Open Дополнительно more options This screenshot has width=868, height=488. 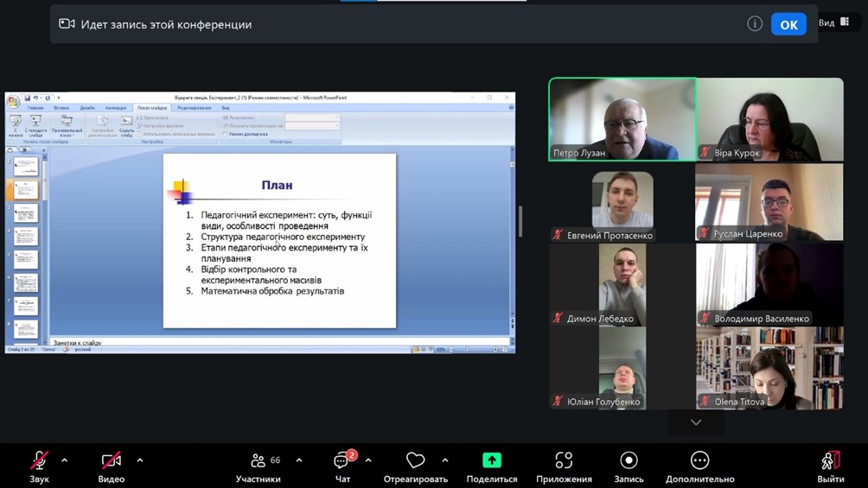(699, 461)
